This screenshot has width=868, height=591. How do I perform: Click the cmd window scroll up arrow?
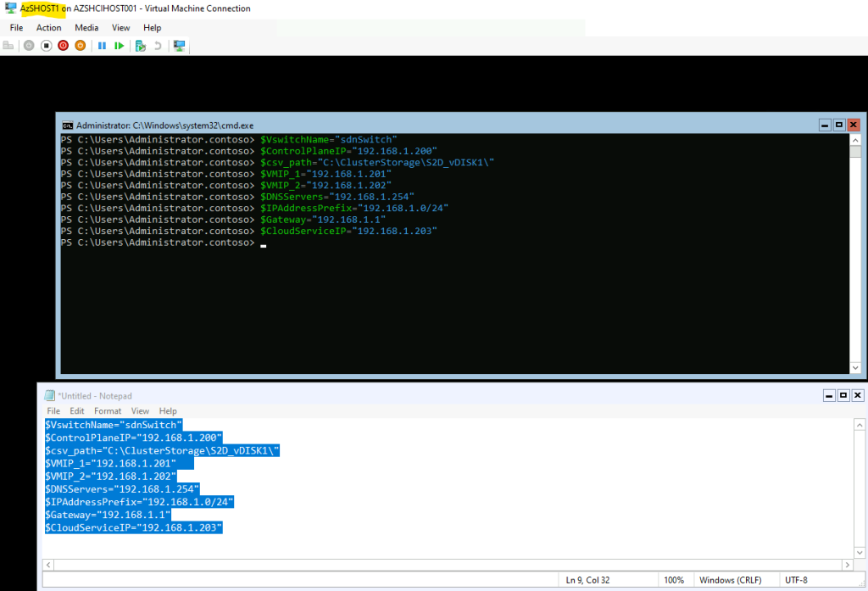[x=855, y=140]
